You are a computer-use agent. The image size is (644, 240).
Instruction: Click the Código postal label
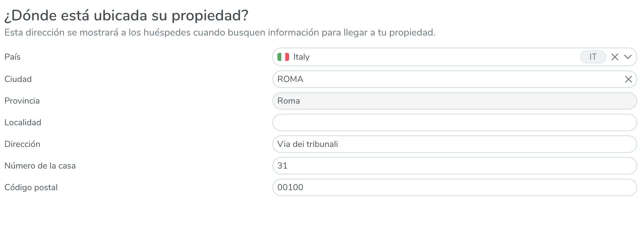click(x=31, y=187)
